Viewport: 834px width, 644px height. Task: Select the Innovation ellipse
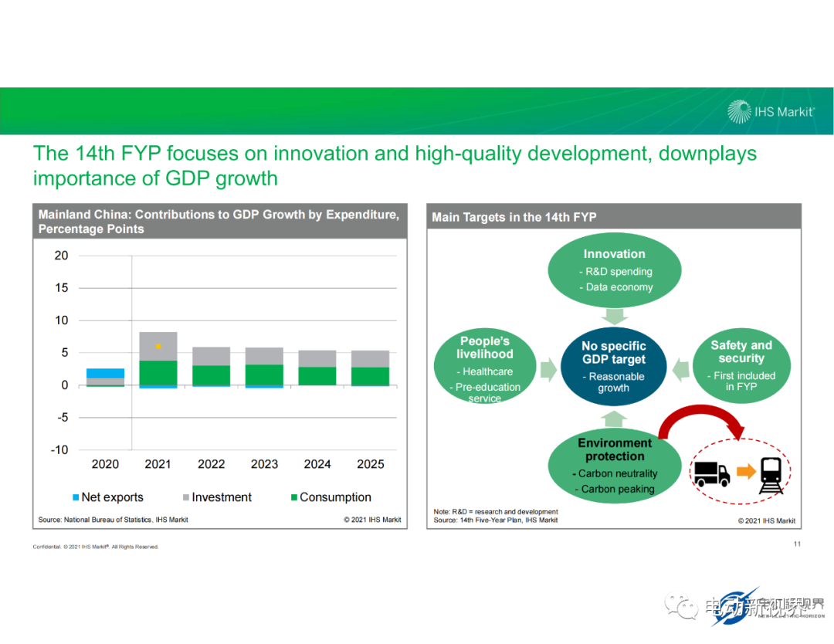[615, 270]
